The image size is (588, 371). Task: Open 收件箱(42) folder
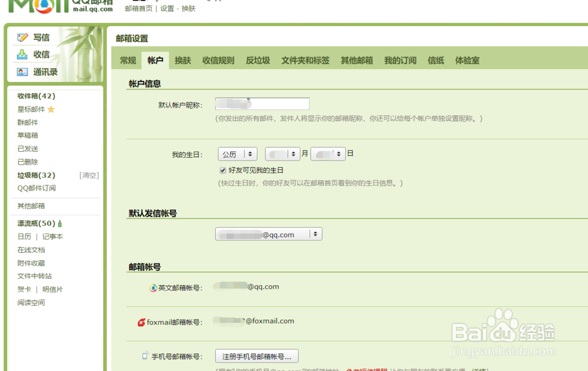(36, 96)
